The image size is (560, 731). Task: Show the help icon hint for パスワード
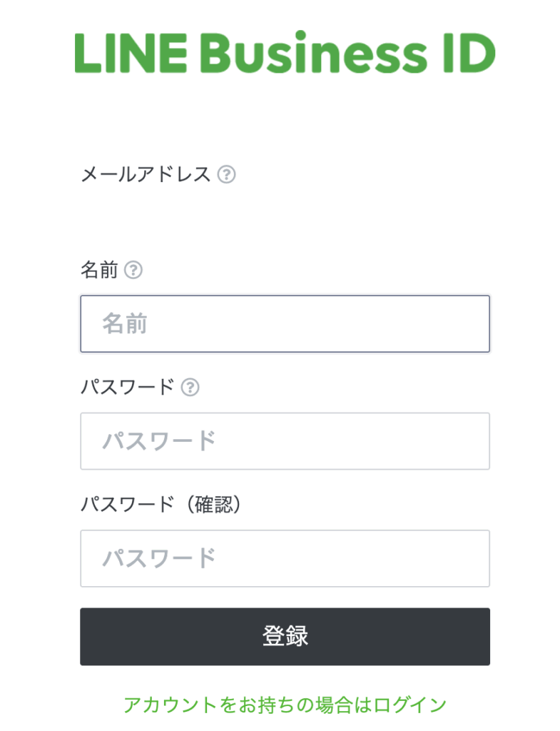pos(190,388)
